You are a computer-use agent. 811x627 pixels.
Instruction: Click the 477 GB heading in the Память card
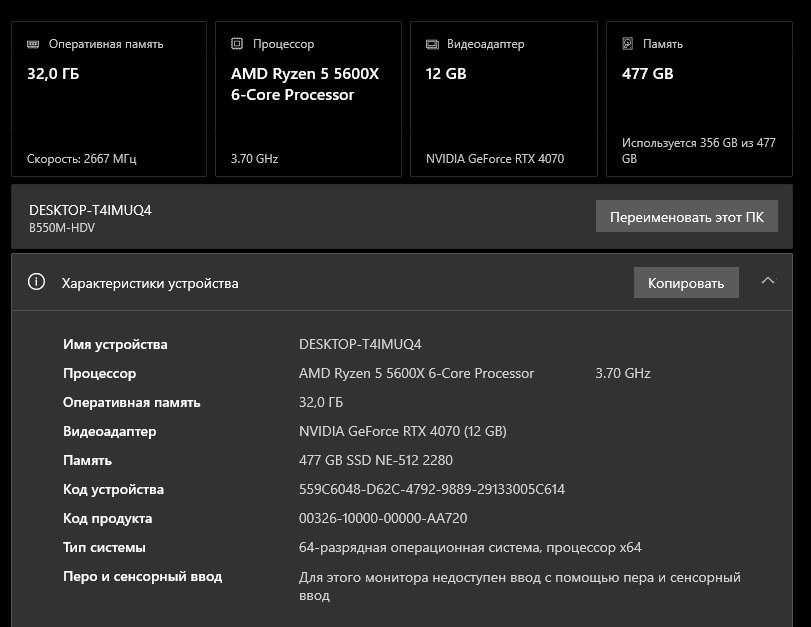(648, 73)
